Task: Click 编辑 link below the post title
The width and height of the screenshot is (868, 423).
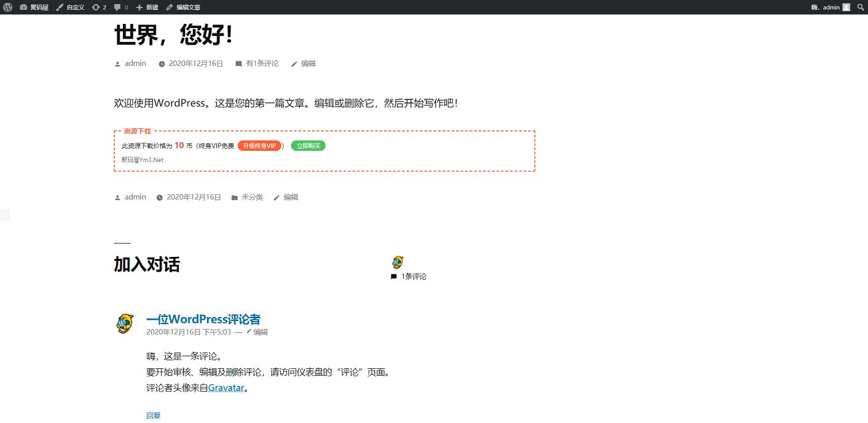Action: pyautogui.click(x=308, y=64)
